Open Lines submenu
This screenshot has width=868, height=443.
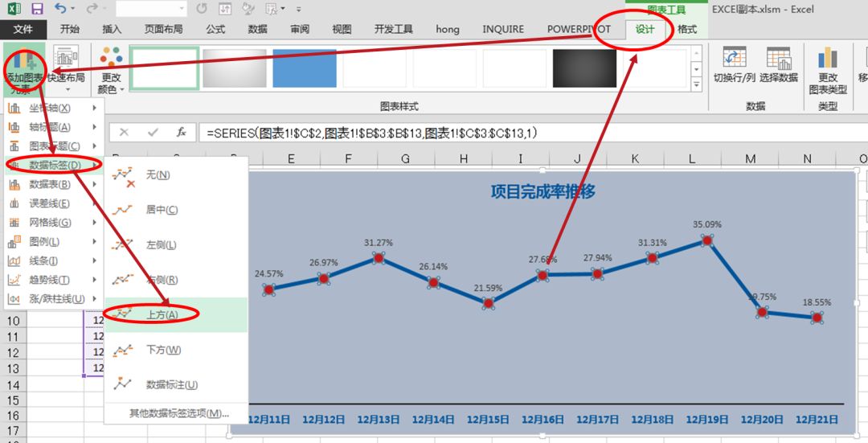54,260
